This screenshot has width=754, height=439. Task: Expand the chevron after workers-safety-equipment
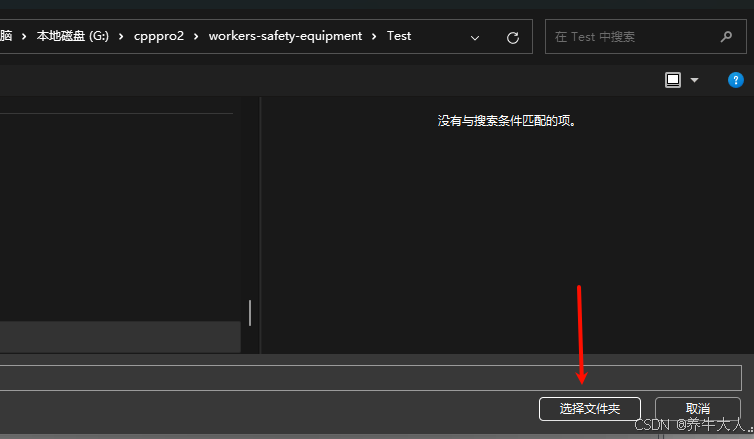[374, 37]
